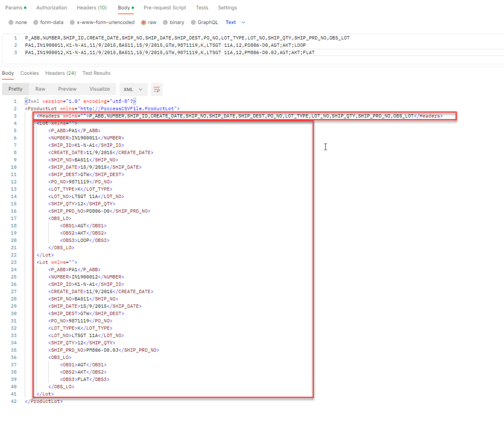Screen dimensions: 504x424
Task: Go to the Pre-request Script tab
Action: (165, 8)
